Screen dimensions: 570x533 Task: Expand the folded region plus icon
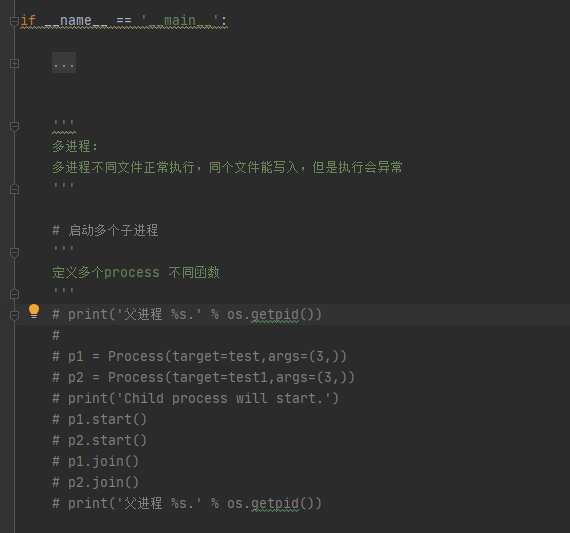click(14, 64)
